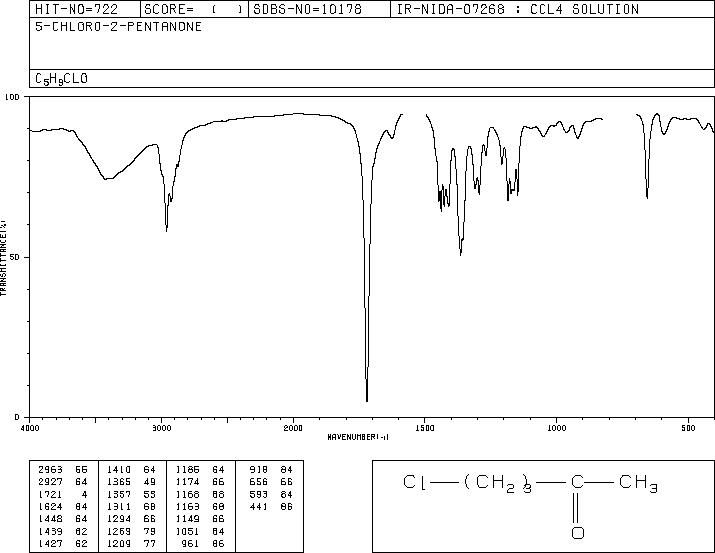Click the molecular formula C5H9ClO

coord(61,79)
